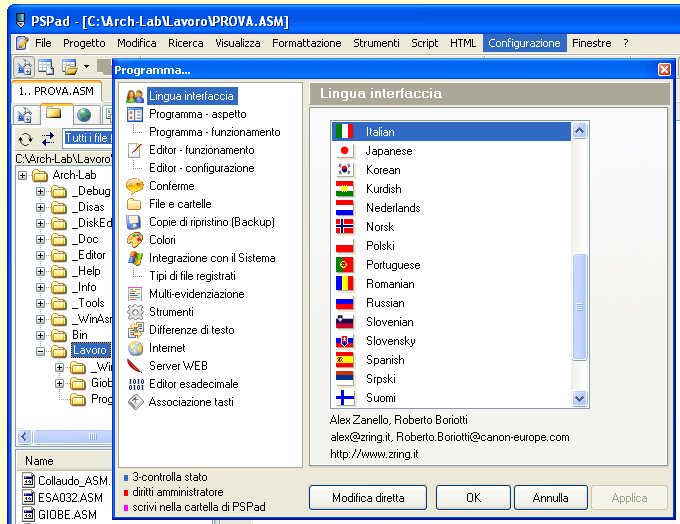Click the Spanish flag icon
Screen dimensions: 680x524
click(x=345, y=360)
